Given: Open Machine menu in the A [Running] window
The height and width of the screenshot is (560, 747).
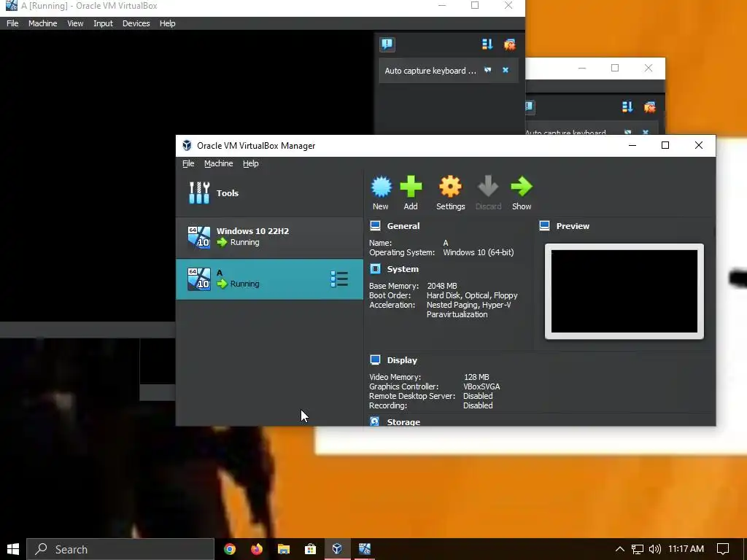Looking at the screenshot, I should coord(43,23).
